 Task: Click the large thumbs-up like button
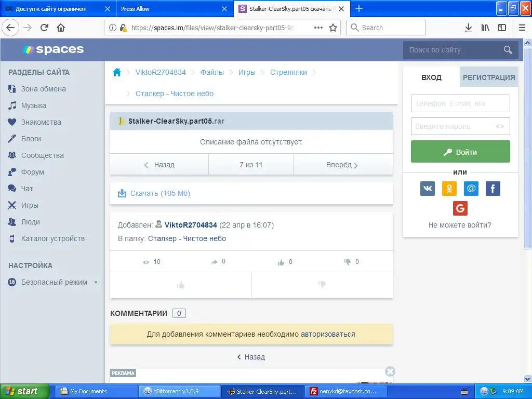[x=180, y=285]
